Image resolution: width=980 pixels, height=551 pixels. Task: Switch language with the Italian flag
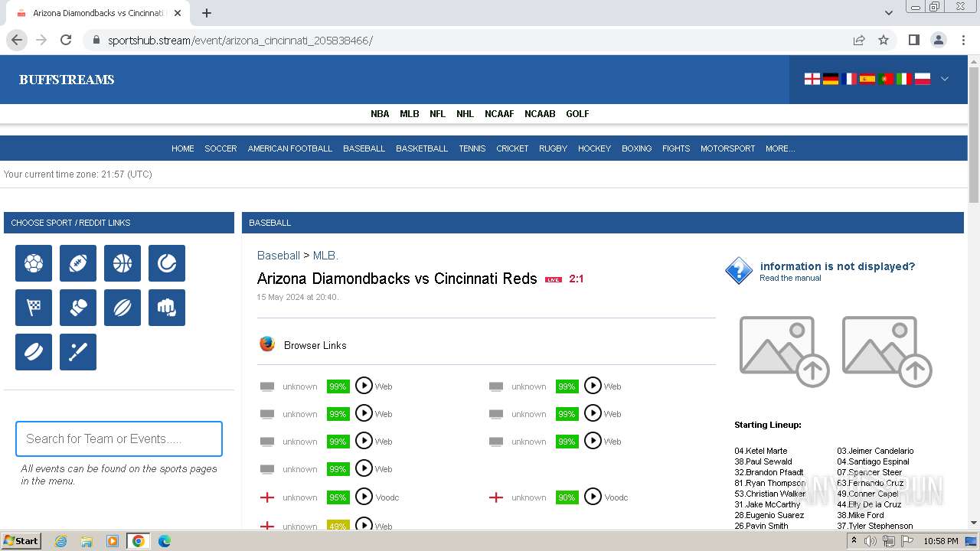904,79
